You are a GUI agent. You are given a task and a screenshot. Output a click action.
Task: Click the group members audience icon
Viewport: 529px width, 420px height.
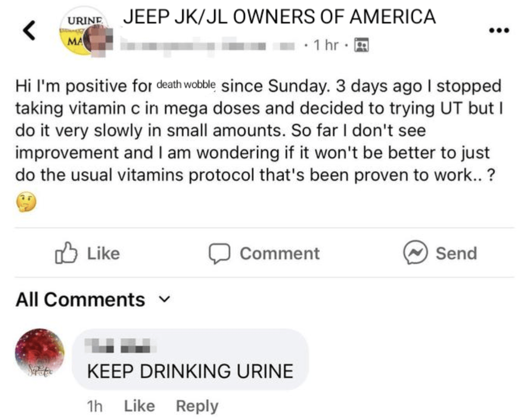361,45
